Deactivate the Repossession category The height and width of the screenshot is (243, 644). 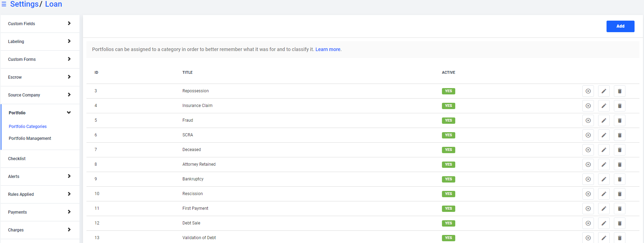pyautogui.click(x=588, y=91)
